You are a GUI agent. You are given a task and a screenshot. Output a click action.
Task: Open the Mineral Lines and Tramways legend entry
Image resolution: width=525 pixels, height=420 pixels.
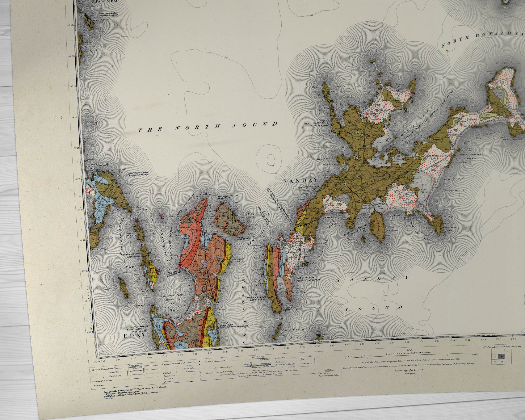(x=220, y=372)
